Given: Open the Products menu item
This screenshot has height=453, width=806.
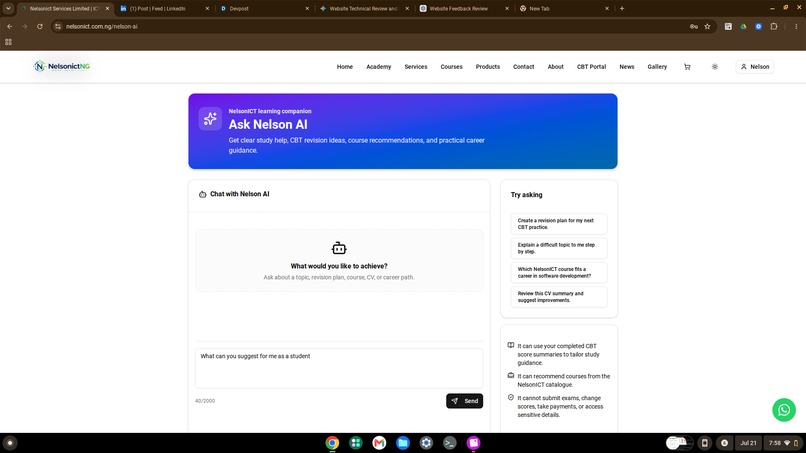Looking at the screenshot, I should (x=487, y=67).
